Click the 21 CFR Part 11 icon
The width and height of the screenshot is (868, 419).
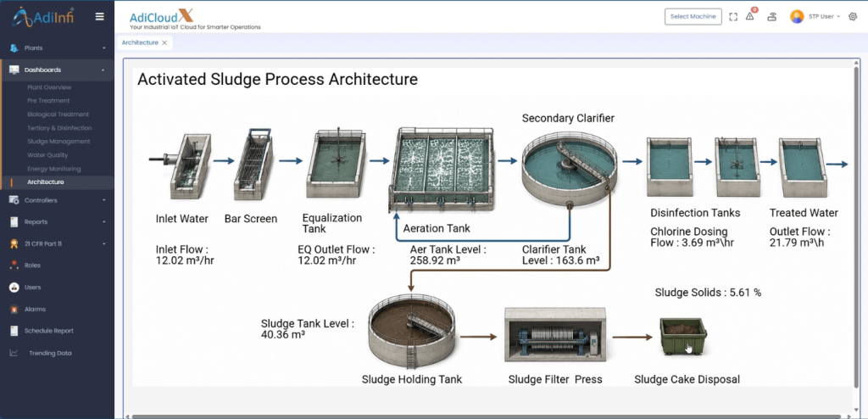[14, 243]
